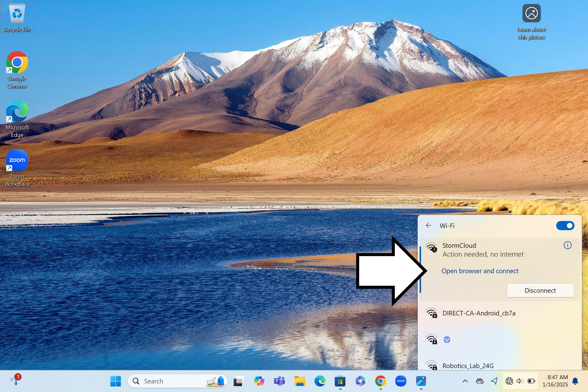The height and width of the screenshot is (392, 588).
Task: Select DIRECT-CA-Android_cb7a network
Action: tap(479, 313)
